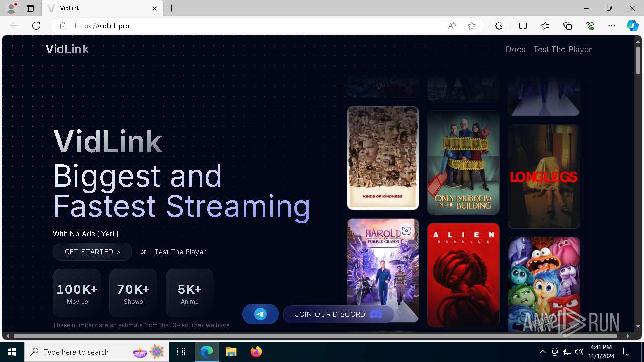
Task: Select Only Murders in the Building poster
Action: point(463,162)
